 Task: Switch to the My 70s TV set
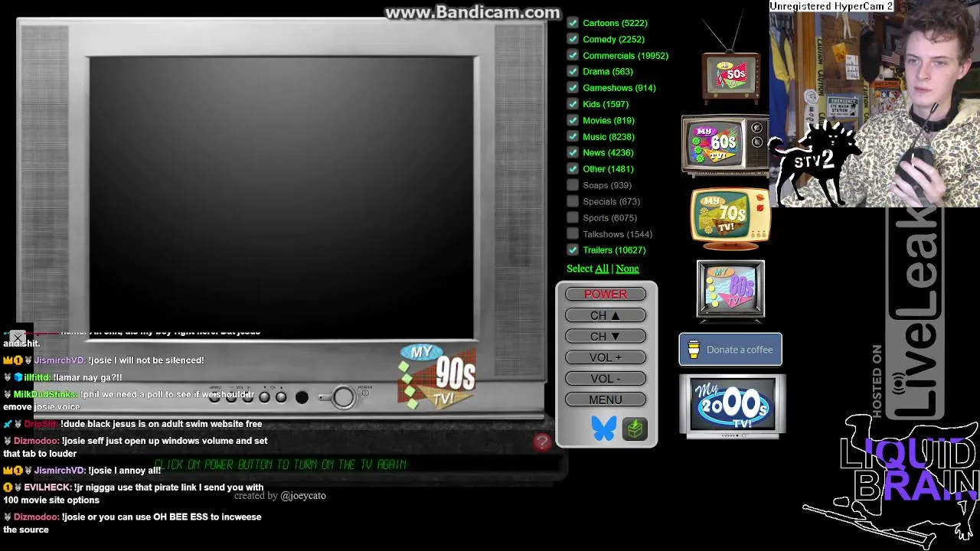pos(730,218)
